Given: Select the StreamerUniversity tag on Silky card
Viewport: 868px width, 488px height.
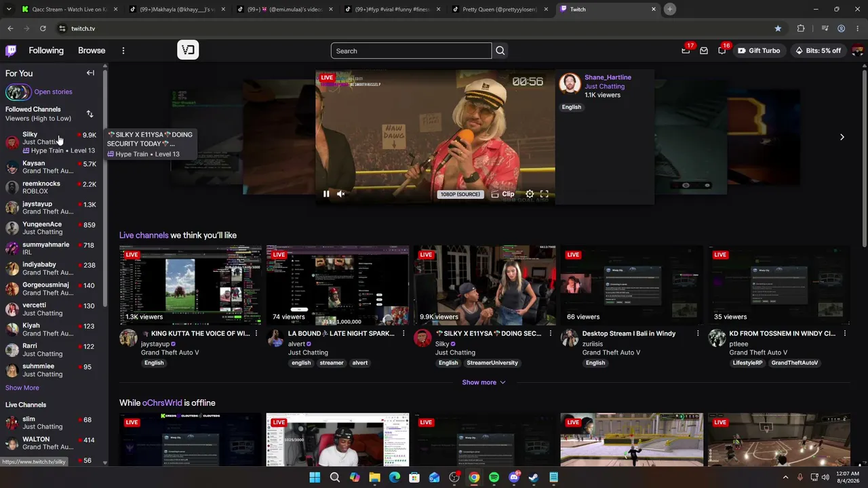Looking at the screenshot, I should pyautogui.click(x=492, y=363).
